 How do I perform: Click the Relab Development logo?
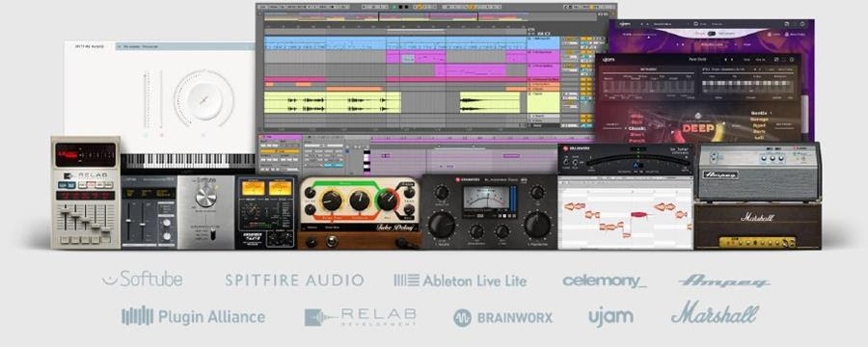click(361, 317)
